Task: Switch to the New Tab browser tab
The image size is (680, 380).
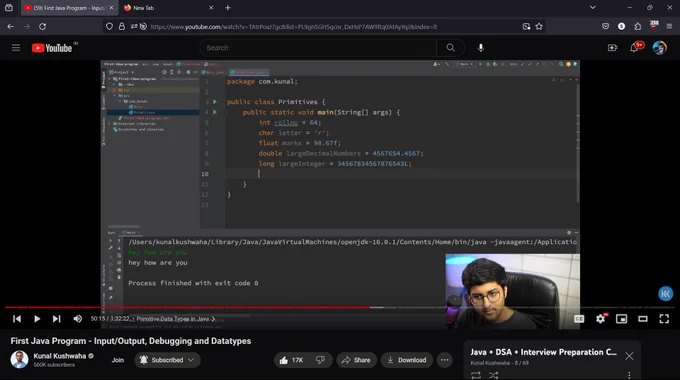Action: click(x=165, y=8)
